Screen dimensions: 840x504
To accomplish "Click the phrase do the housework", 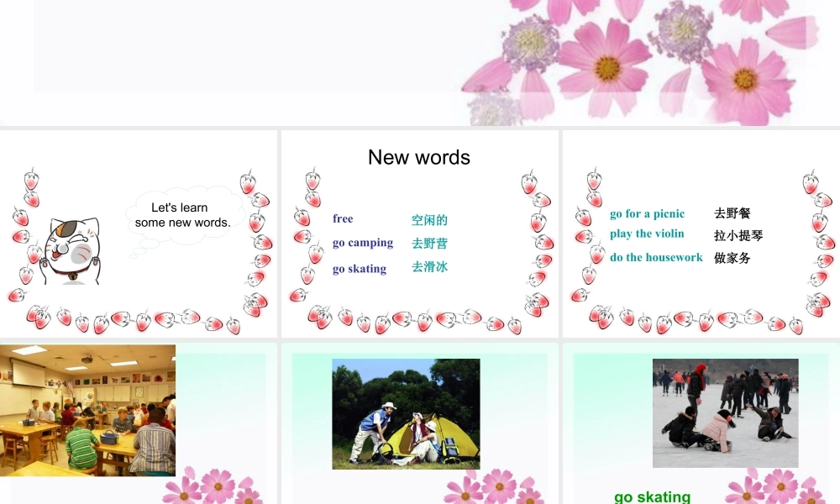I will (x=656, y=258).
